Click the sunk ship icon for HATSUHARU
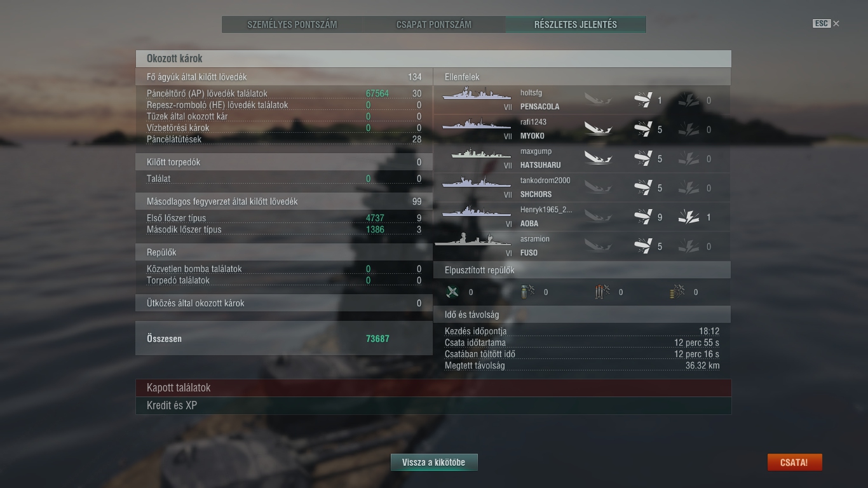This screenshot has width=868, height=488. [598, 158]
